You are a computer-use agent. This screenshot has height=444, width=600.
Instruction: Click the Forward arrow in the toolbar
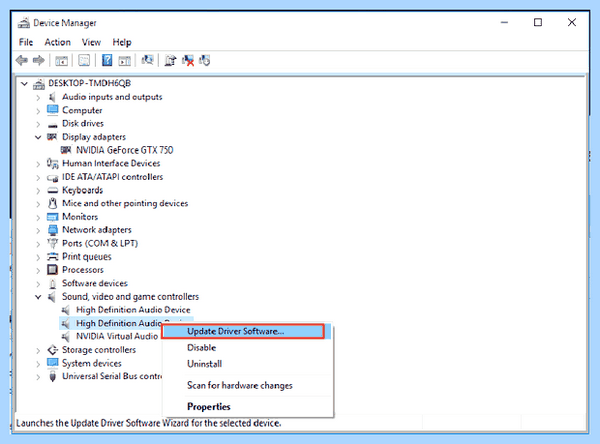click(x=39, y=60)
